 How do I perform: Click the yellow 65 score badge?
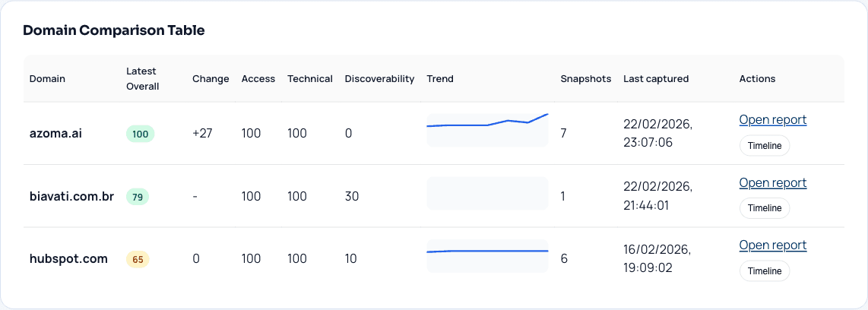click(138, 259)
